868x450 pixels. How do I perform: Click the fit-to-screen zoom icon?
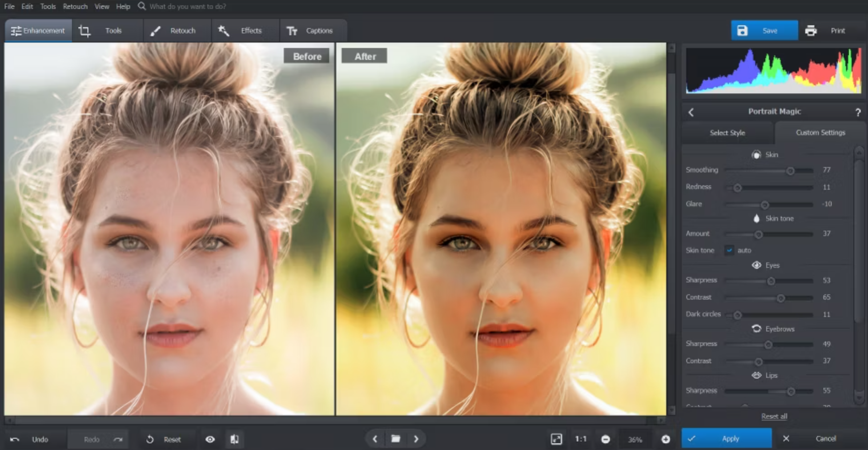(x=555, y=439)
